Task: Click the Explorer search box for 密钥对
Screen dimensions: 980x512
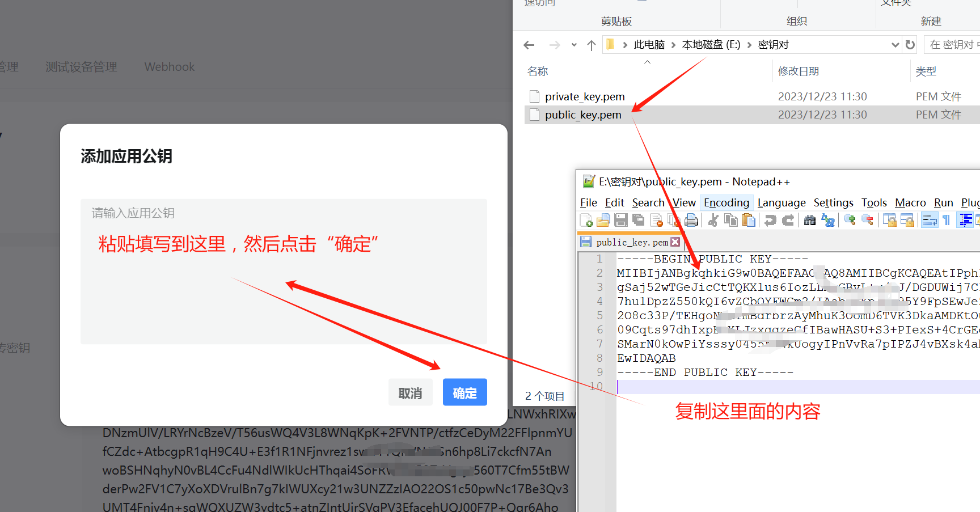Action: click(x=952, y=45)
